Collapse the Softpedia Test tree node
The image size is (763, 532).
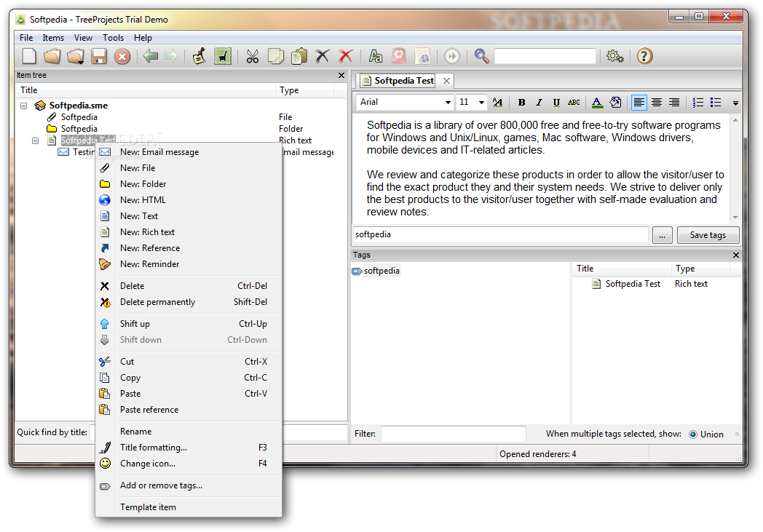(x=35, y=140)
